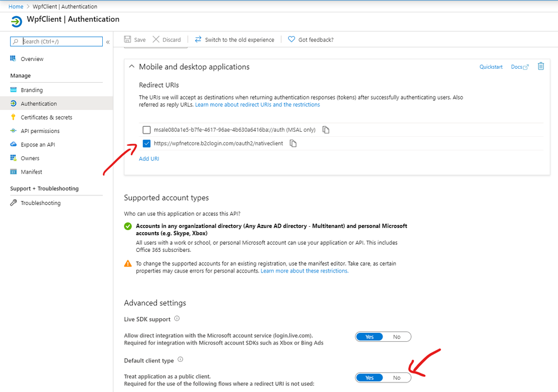The width and height of the screenshot is (558, 392).
Task: Collapse Mobile and desktop applications section
Action: point(132,66)
